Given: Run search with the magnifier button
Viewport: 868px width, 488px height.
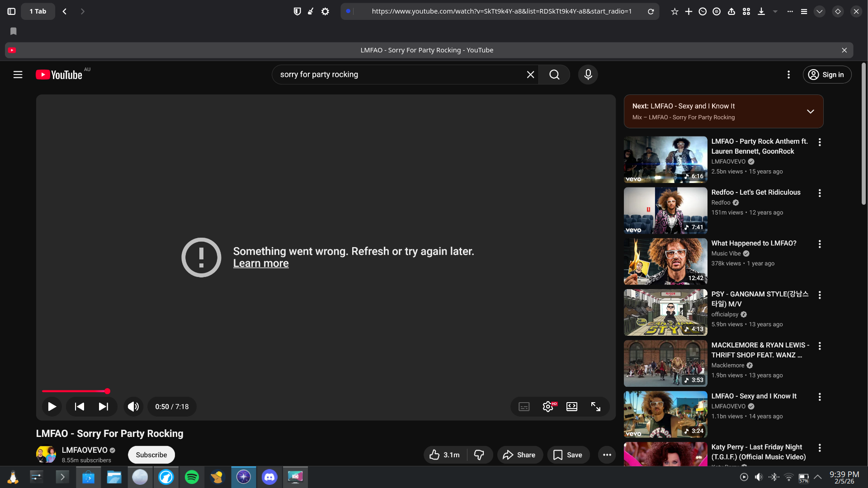Looking at the screenshot, I should (x=554, y=75).
